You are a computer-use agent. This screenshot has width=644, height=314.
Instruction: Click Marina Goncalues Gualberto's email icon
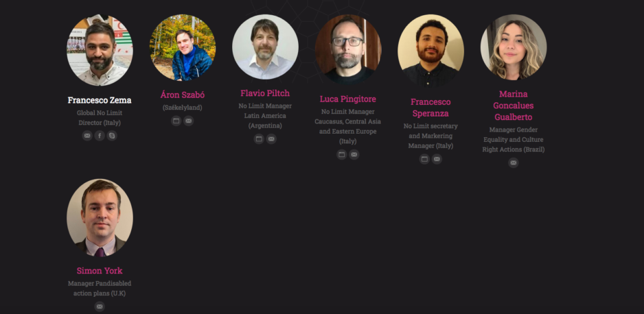[514, 162]
